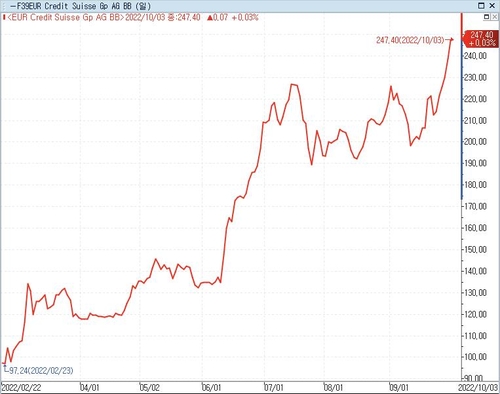500x394 pixels.
Task: Click the 2022/02/22 start date label
Action: (x=21, y=388)
